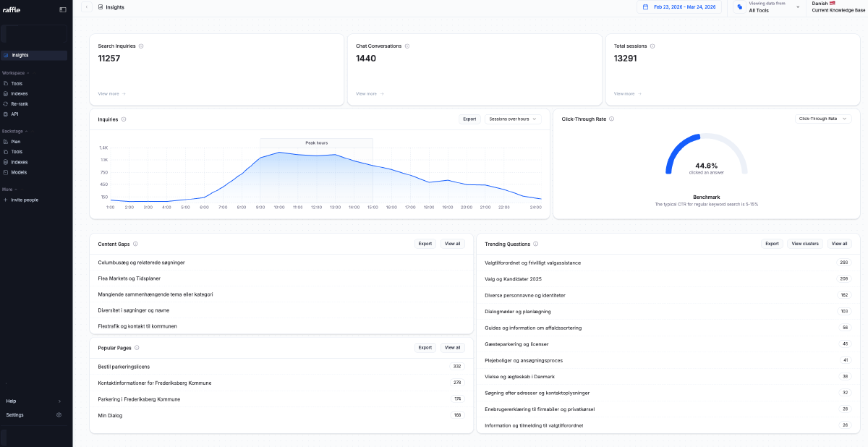The width and height of the screenshot is (868, 447).
Task: Click the plus icon beside Invite people
Action: [x=6, y=200]
